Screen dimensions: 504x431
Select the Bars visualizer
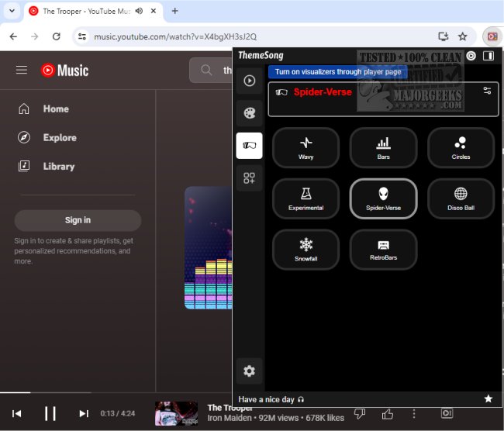coord(383,148)
